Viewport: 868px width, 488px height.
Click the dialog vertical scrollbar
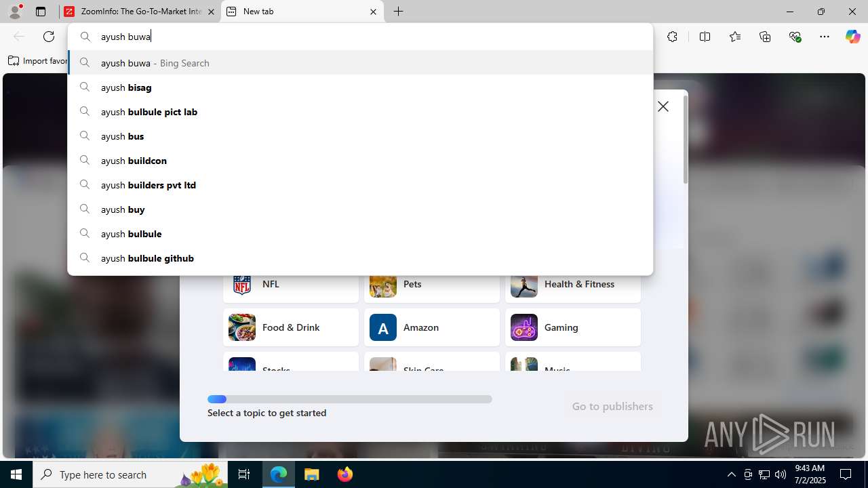(685, 139)
